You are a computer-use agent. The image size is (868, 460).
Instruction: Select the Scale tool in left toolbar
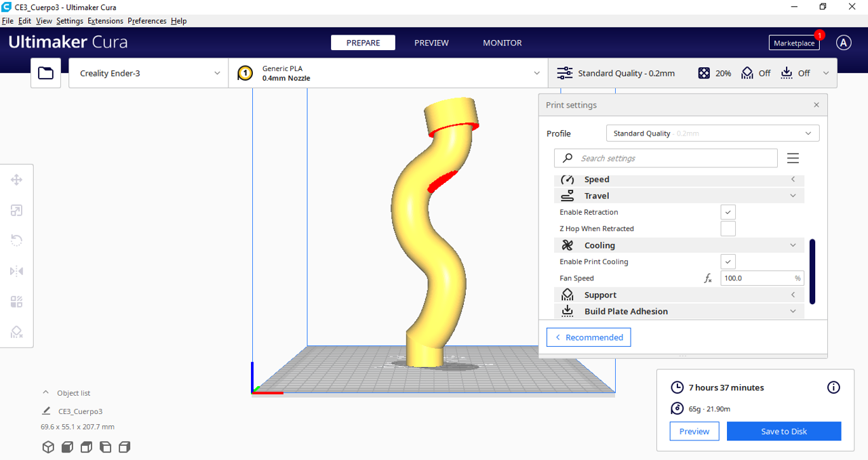17,210
